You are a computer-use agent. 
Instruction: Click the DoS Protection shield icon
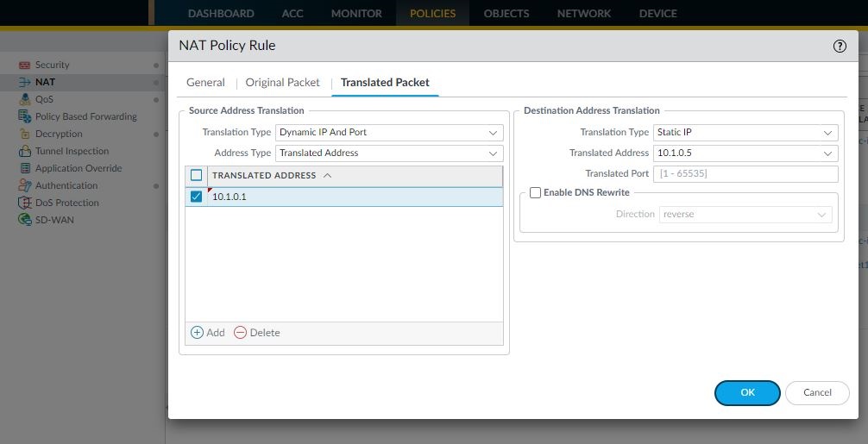pos(24,203)
